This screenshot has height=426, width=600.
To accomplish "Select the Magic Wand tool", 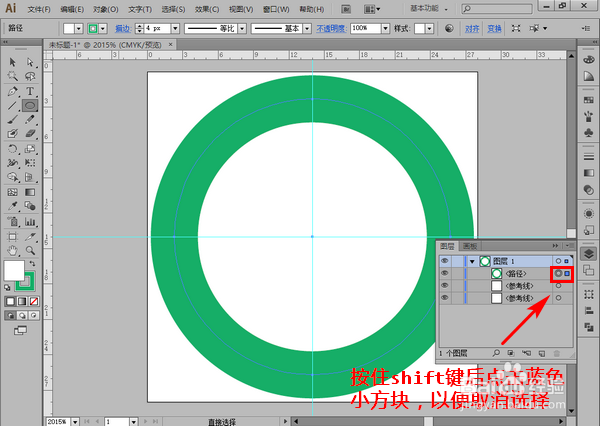I will (x=13, y=76).
